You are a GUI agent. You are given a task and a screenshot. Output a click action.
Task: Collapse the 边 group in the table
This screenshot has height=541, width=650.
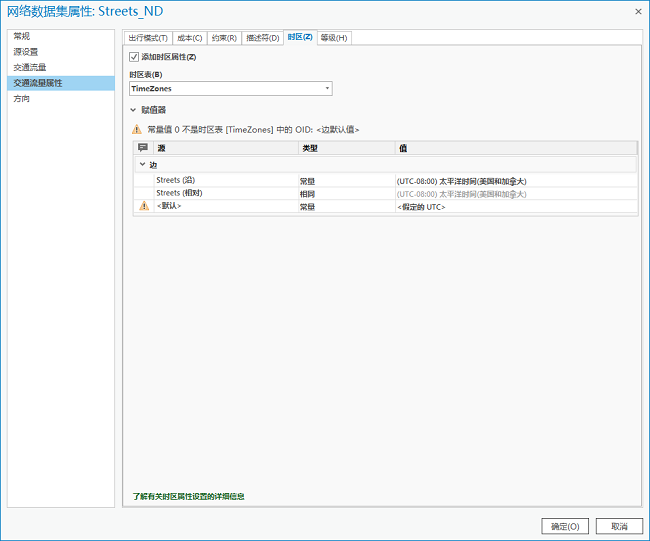(x=142, y=164)
